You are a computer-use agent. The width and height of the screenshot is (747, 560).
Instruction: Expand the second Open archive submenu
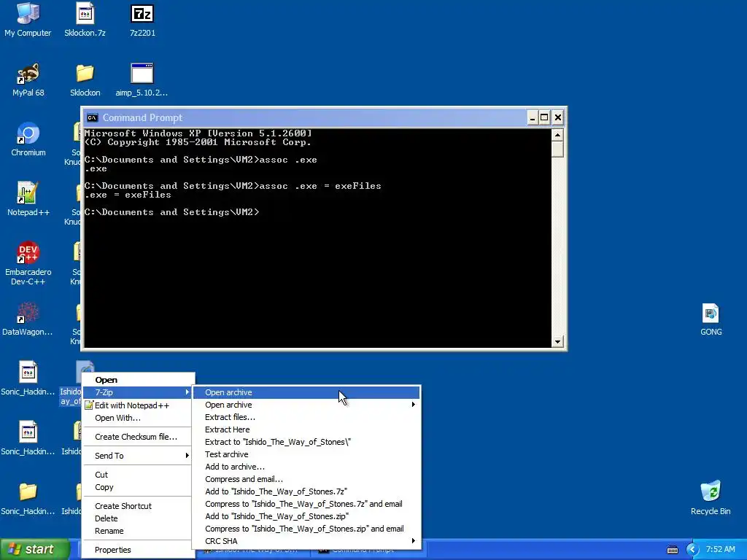click(306, 405)
